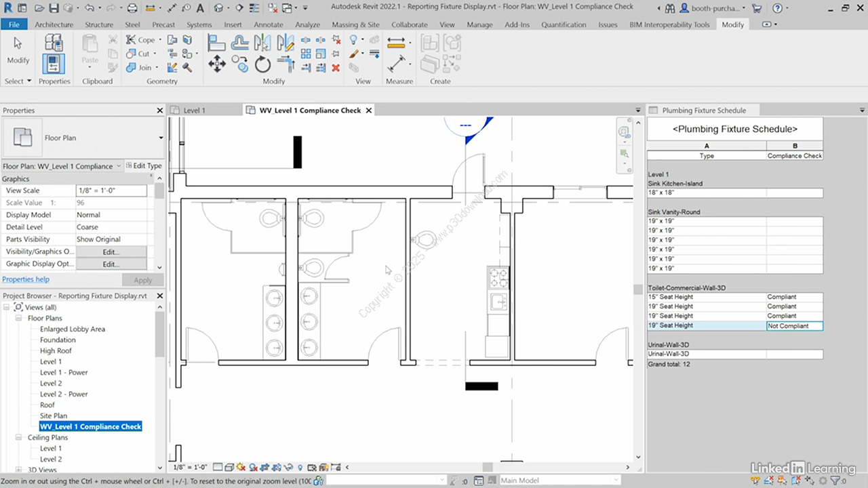
Task: Toggle Show Crop Region in view bar
Action: (x=276, y=467)
